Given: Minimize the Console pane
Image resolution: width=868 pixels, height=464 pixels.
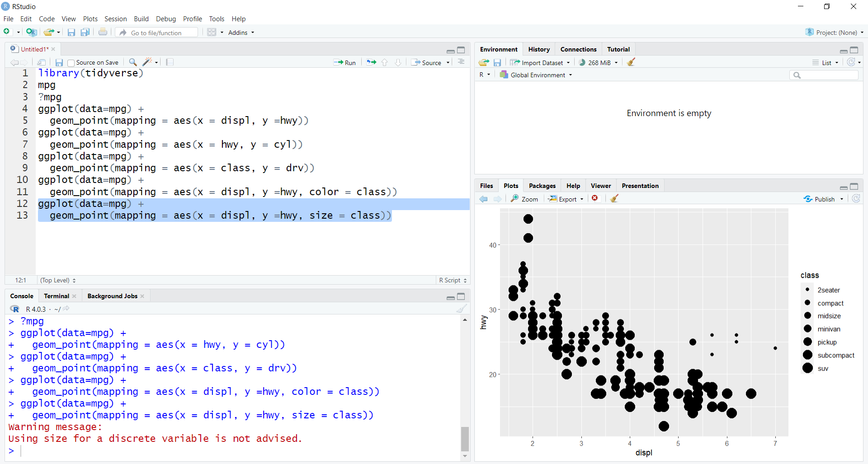Looking at the screenshot, I should tap(450, 297).
